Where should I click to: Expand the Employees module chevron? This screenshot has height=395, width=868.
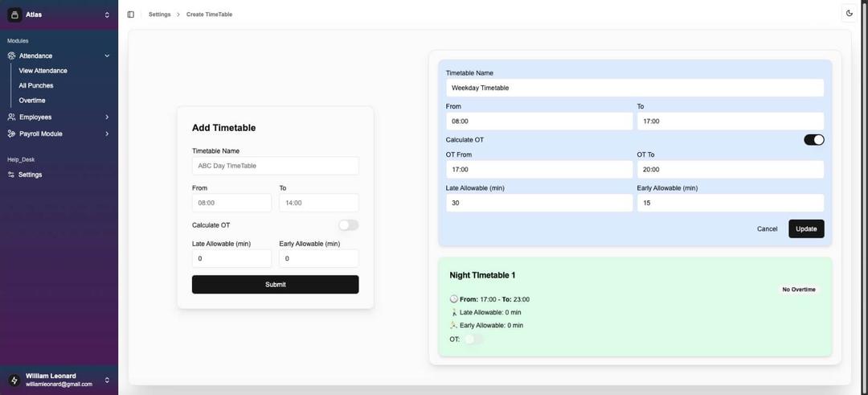point(107,117)
